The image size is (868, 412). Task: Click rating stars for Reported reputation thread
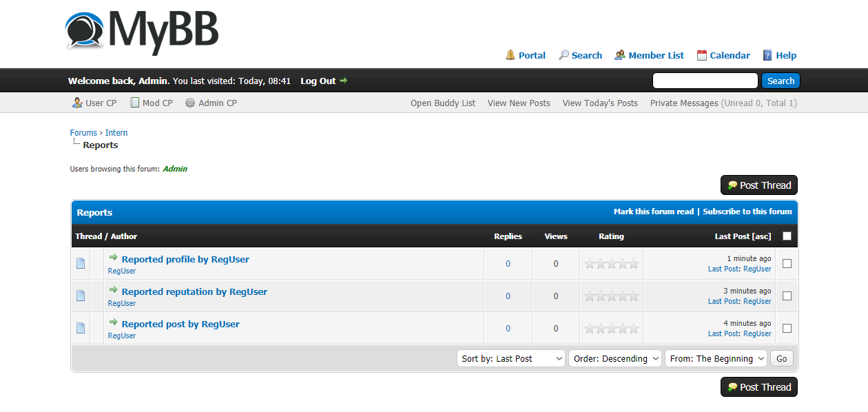[x=612, y=296]
